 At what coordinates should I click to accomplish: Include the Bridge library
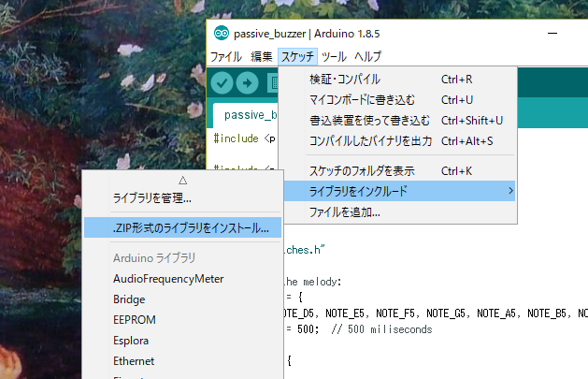click(x=182, y=299)
